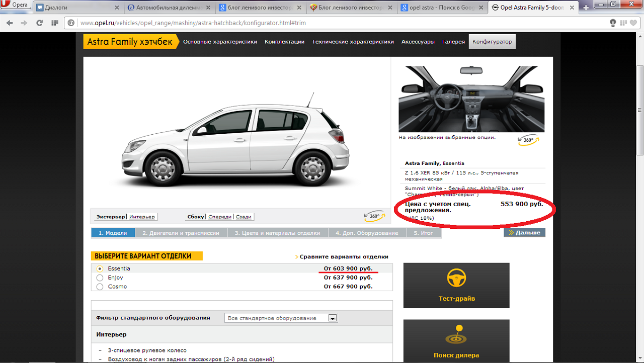644x363 pixels.
Task: Show the Спереди front view
Action: click(220, 217)
